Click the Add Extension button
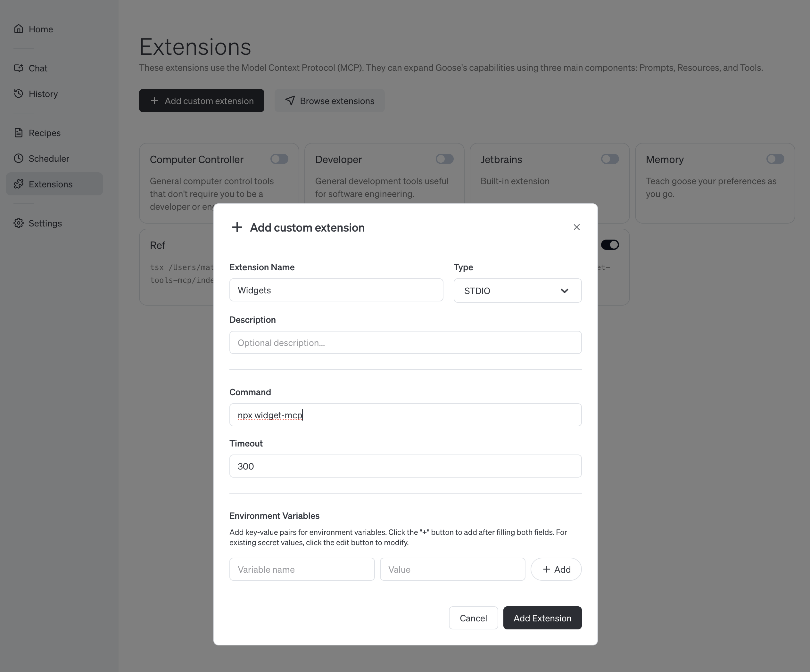Screen dimensions: 810x672 coord(542,618)
